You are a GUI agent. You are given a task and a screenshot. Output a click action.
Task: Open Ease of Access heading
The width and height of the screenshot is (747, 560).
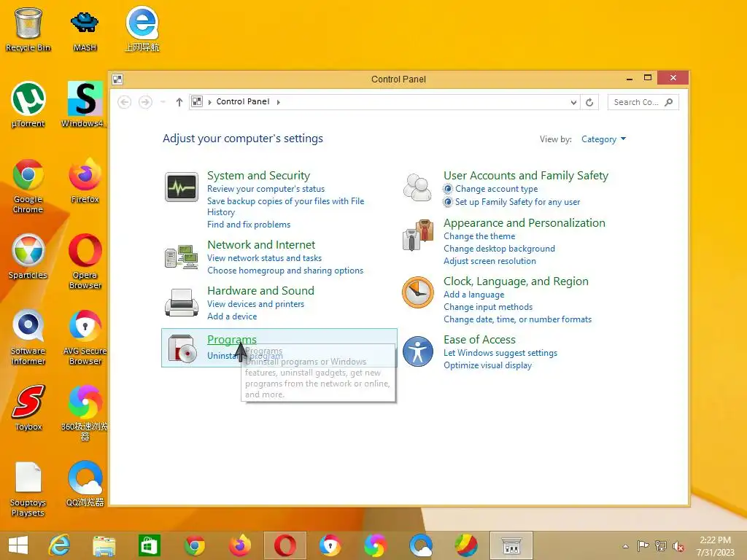480,340
